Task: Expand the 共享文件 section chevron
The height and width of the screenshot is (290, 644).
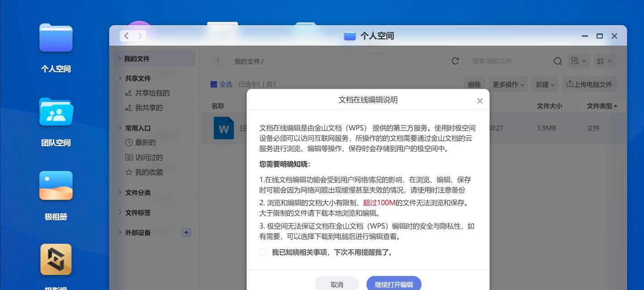Action: coord(120,78)
